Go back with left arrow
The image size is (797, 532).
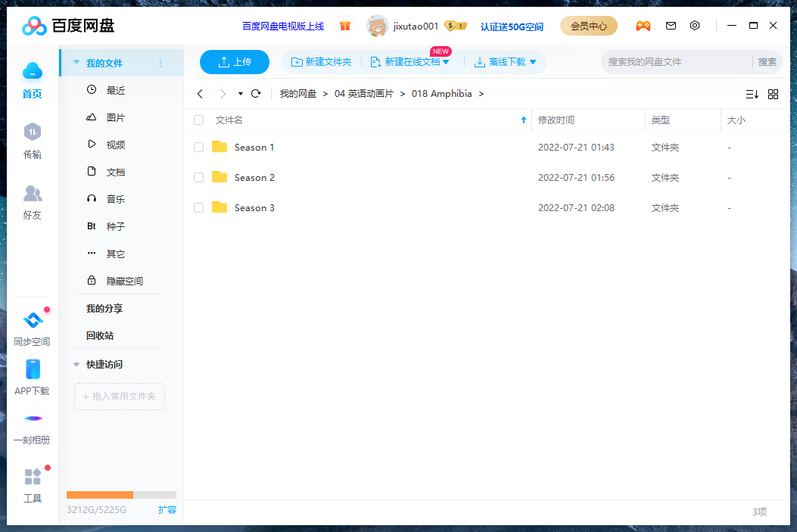coord(201,94)
